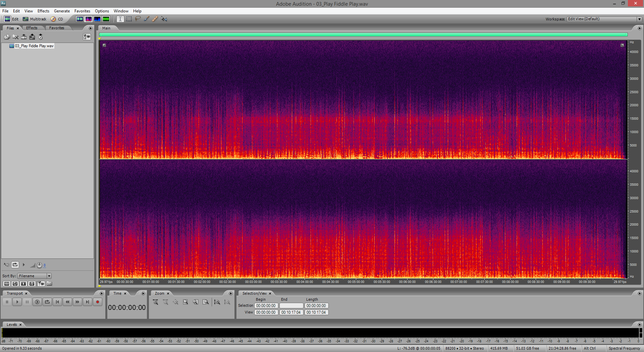Click the Import File icon in Files panel

coord(7,37)
